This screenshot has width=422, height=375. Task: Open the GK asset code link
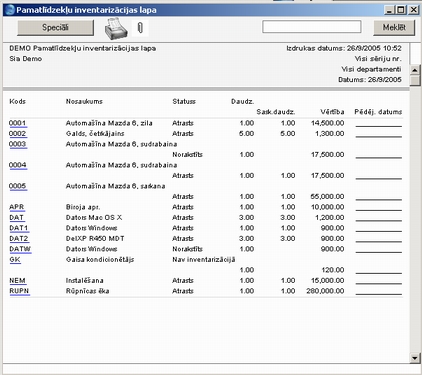click(x=15, y=260)
